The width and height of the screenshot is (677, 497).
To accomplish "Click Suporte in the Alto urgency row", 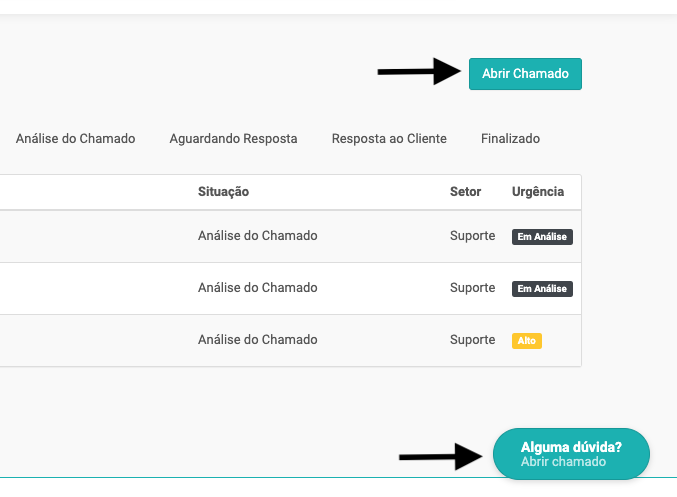I will (x=472, y=340).
